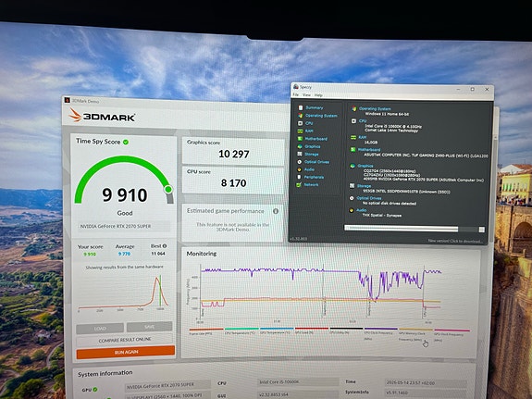Screen dimensions: 532x399
Task: Click the info icon next to Best score
Action: point(165,246)
